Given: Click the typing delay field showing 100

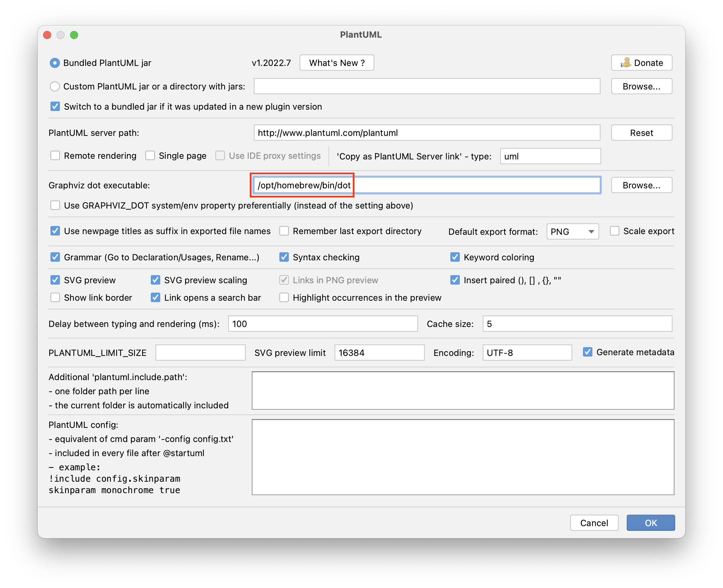Looking at the screenshot, I should (x=323, y=324).
